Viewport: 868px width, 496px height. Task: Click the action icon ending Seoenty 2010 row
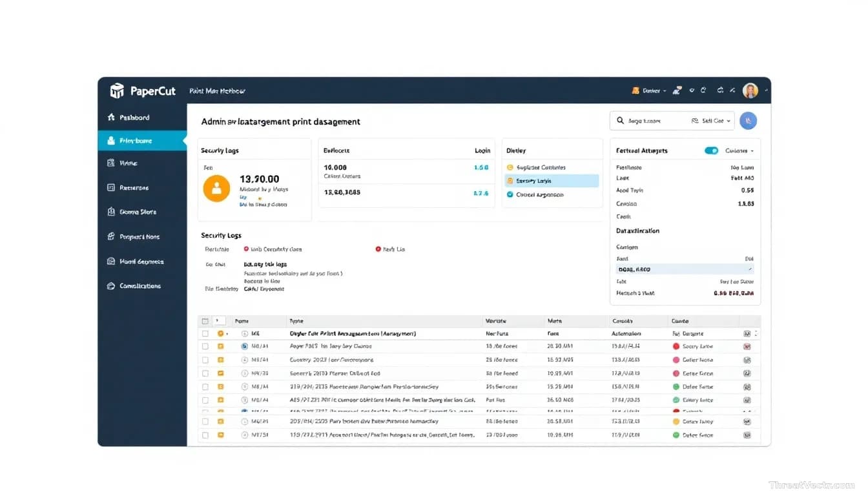pos(747,373)
